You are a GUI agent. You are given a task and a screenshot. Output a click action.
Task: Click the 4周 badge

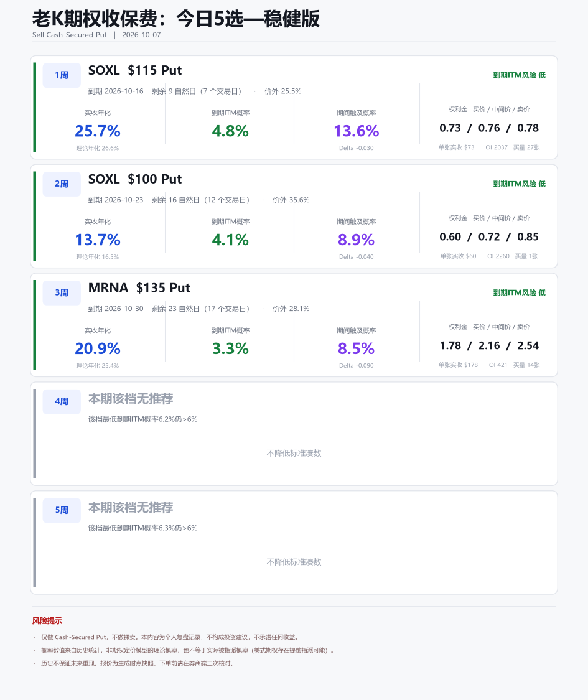pyautogui.click(x=62, y=401)
